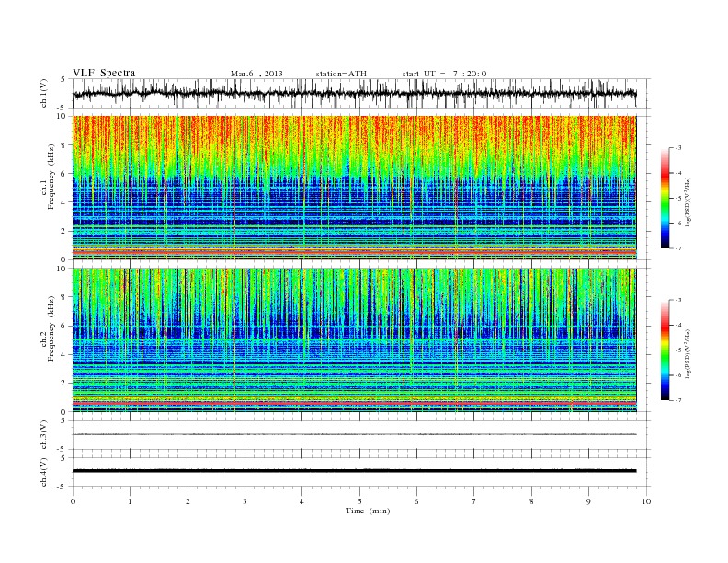Click the "3" tick on the time axis
This screenshot has height=563, width=728.
tap(245, 501)
